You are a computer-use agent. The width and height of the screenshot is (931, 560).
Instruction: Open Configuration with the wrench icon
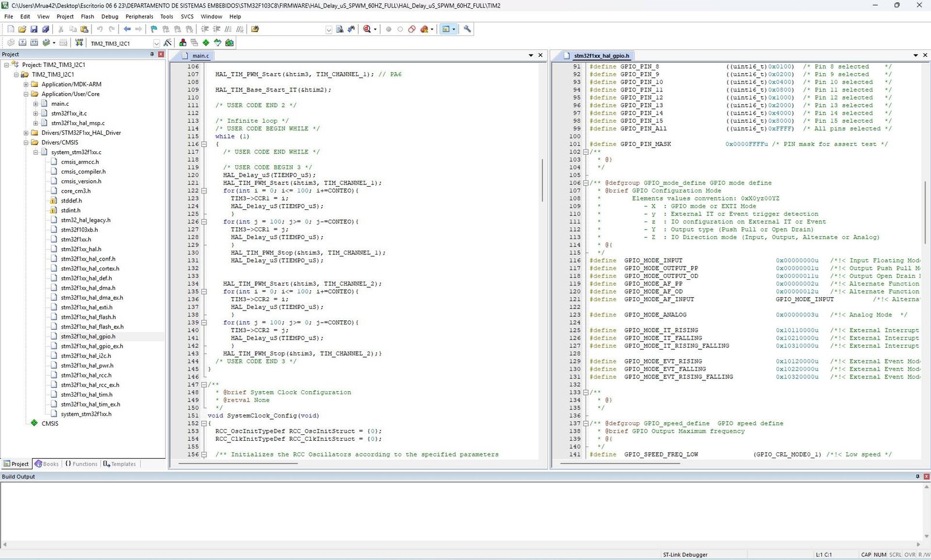pos(467,29)
